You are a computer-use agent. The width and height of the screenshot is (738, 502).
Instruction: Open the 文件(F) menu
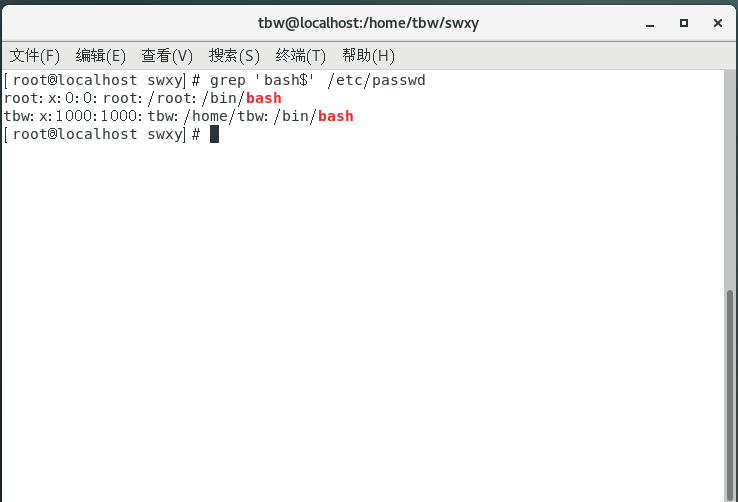pos(35,56)
